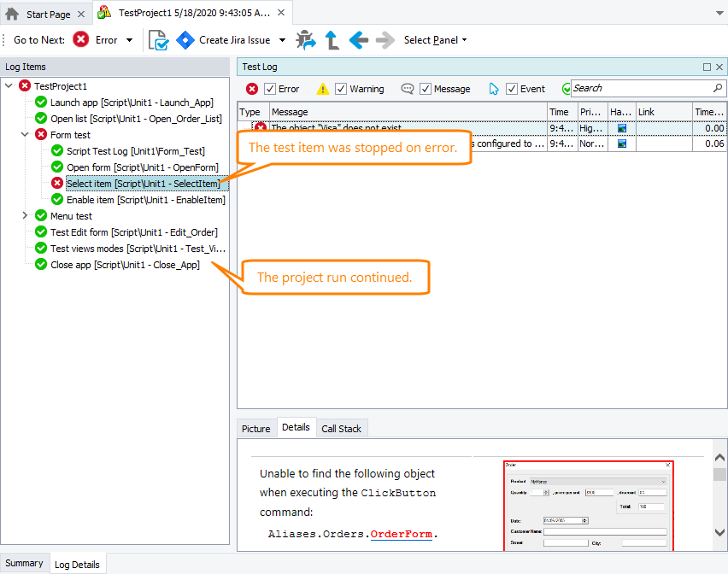Screen dimensions: 728x574
Task: Click the magnifier icon in the search box
Action: [718, 88]
